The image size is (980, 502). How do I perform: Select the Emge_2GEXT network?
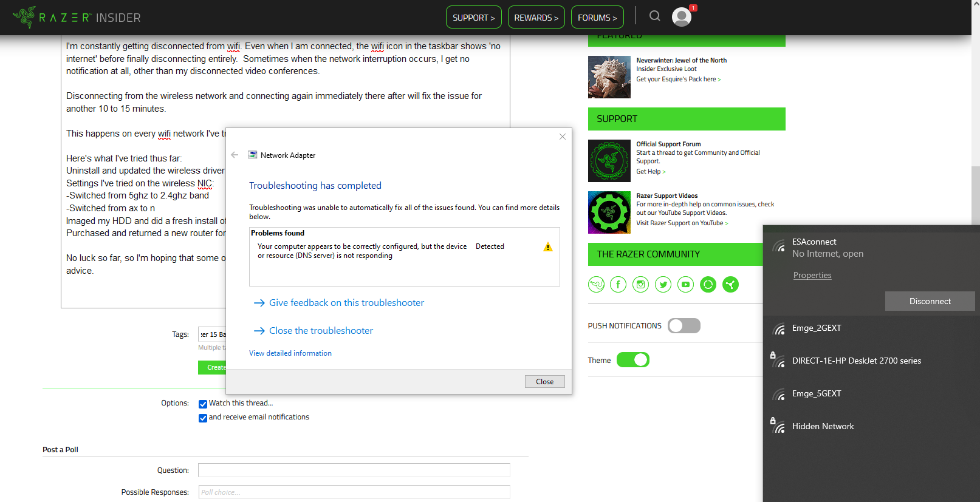[871, 328]
